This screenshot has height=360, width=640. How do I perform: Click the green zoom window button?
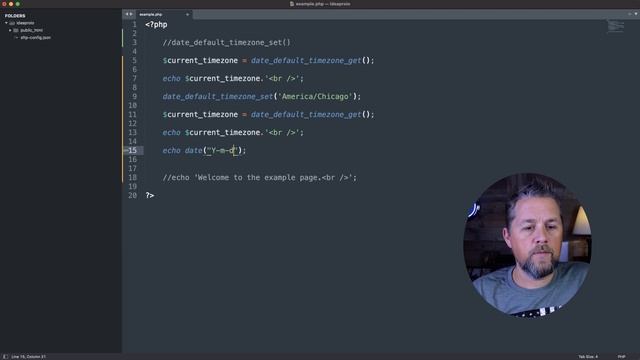point(18,4)
